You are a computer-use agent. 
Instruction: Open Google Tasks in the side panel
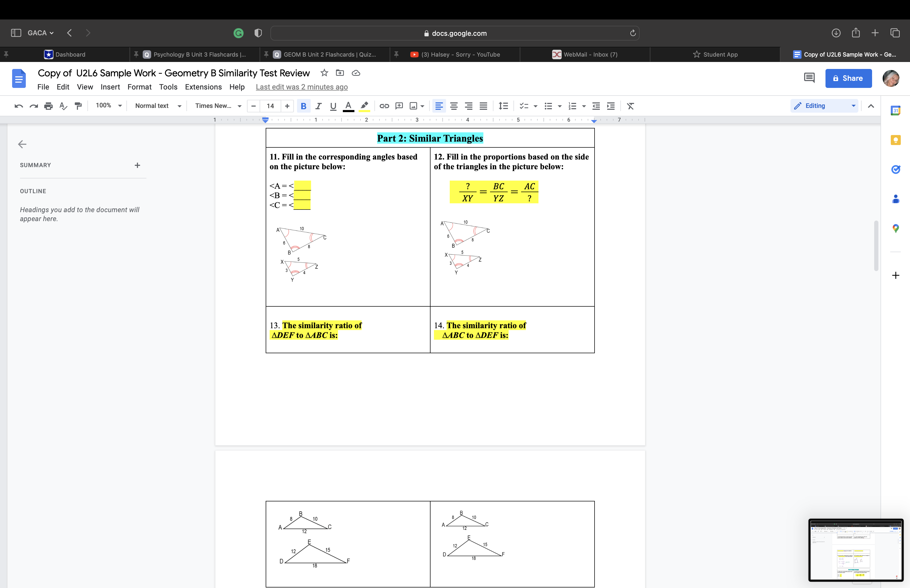point(896,169)
